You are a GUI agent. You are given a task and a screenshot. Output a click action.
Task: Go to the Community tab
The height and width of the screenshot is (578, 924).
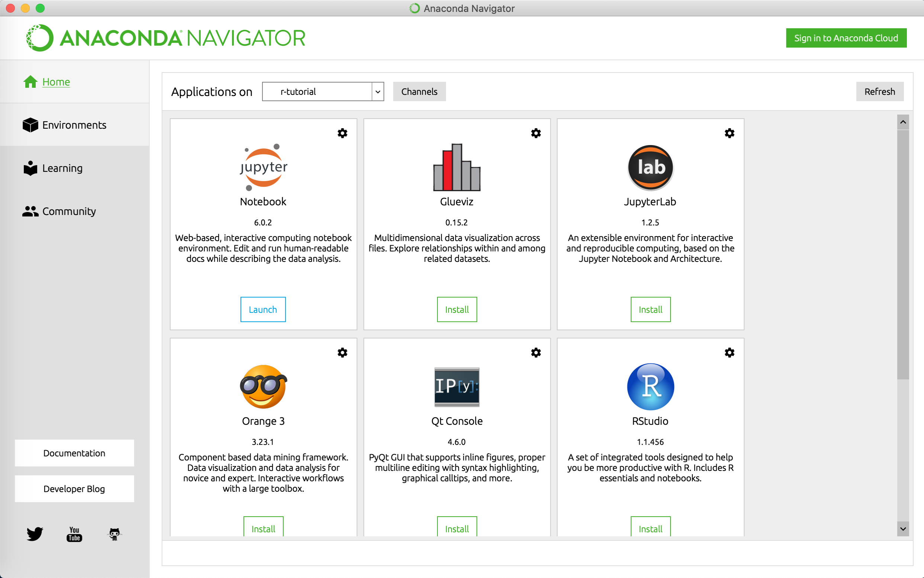pos(69,211)
